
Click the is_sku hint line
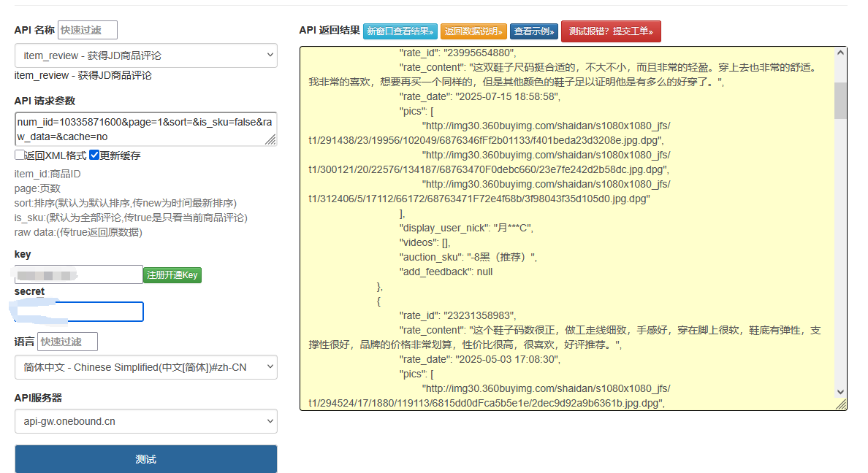click(x=132, y=218)
